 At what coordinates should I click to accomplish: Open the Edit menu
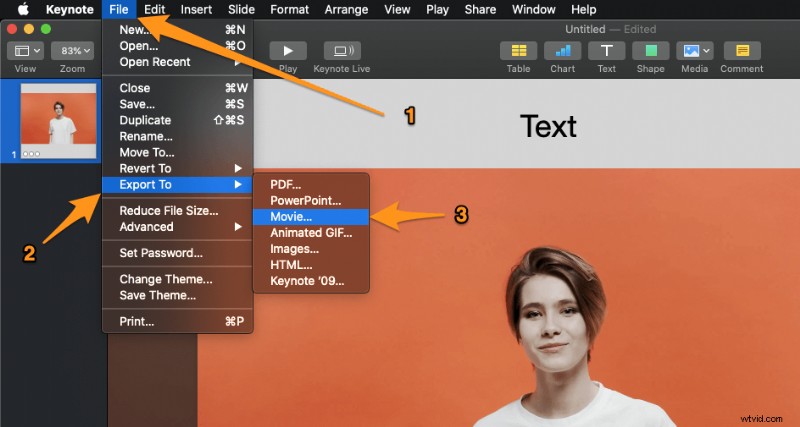coord(154,9)
